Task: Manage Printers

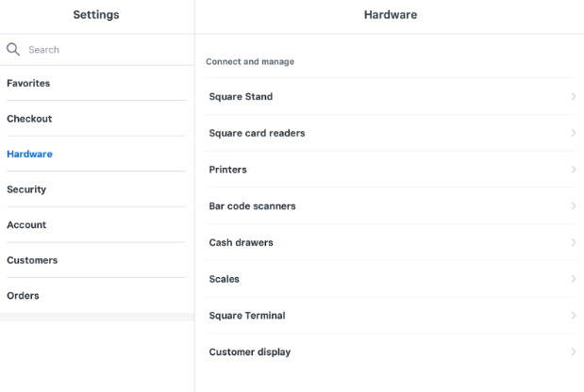Action: [227, 170]
